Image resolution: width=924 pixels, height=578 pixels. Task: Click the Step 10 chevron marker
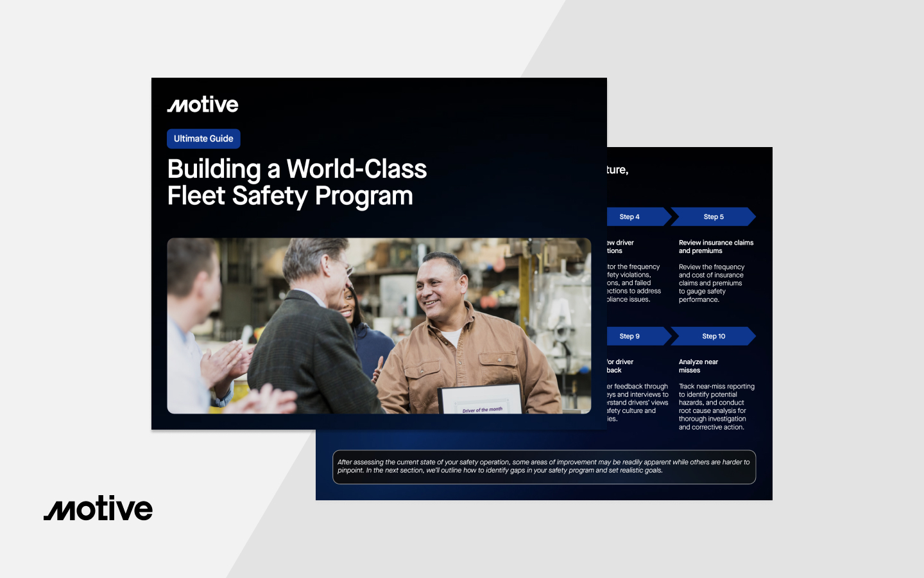714,335
